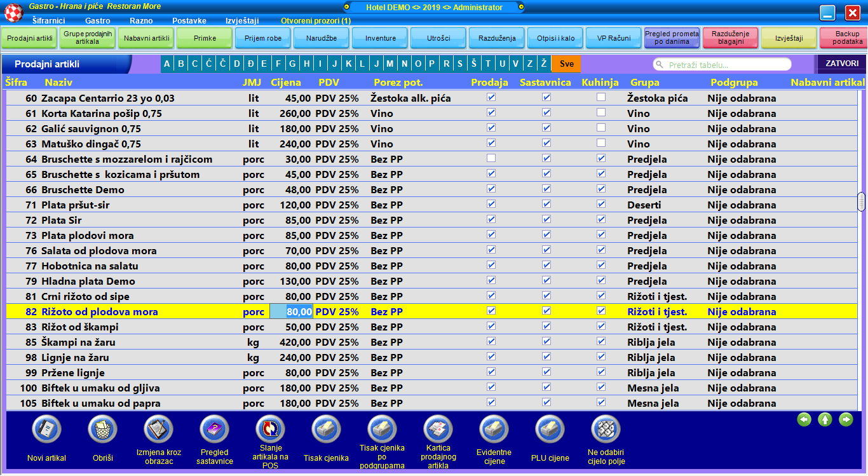868x476 pixels.
Task: Click the ZATVORI button
Action: (x=841, y=64)
